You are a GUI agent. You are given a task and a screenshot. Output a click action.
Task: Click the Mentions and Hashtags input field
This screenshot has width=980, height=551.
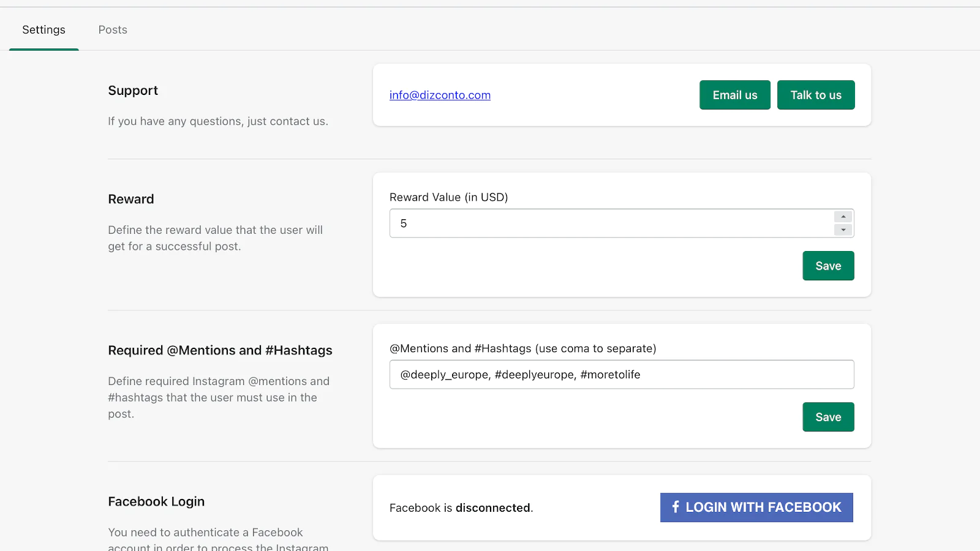point(622,375)
